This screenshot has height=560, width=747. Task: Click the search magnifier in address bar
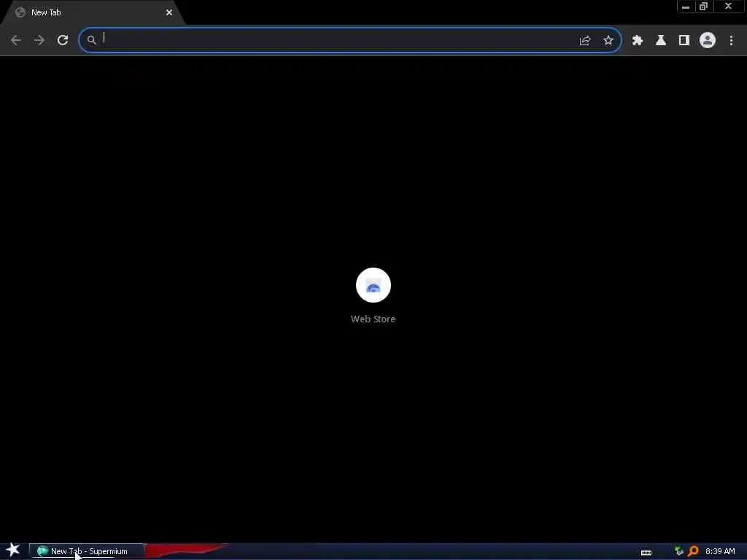point(91,40)
